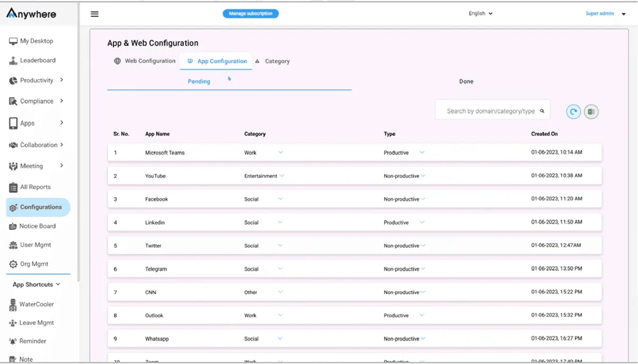Expand the Productivity submenu arrow
Viewport: 638px width, 364px height.
[x=62, y=80]
